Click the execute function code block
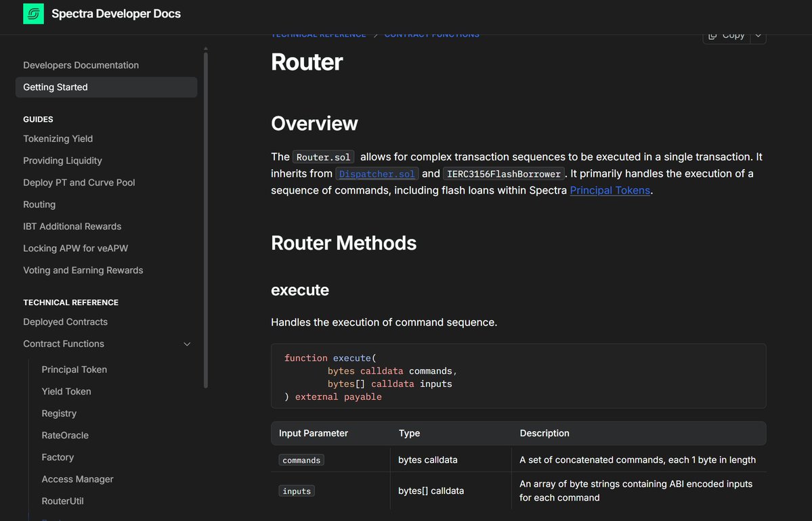 point(518,376)
